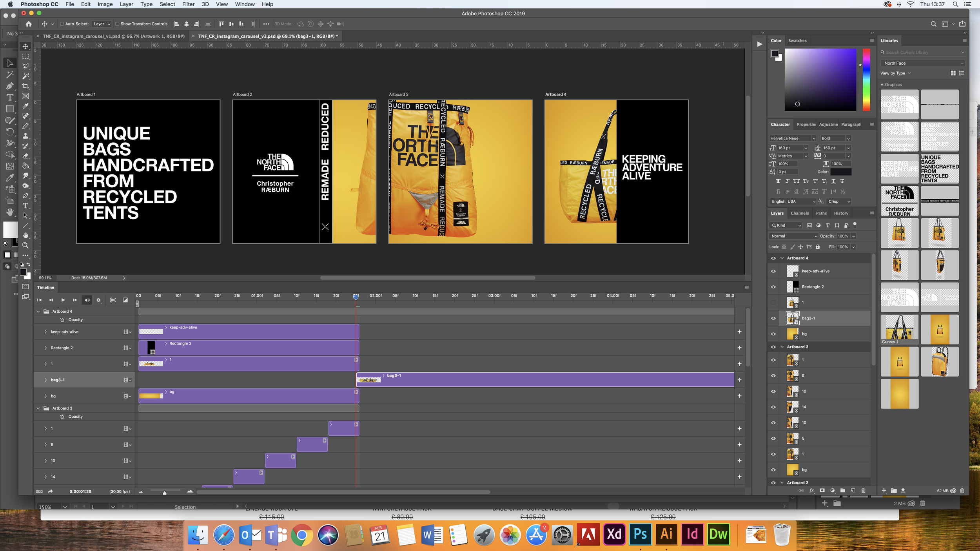Select the Eyedropper tool
This screenshot has width=980, height=551.
(26, 106)
